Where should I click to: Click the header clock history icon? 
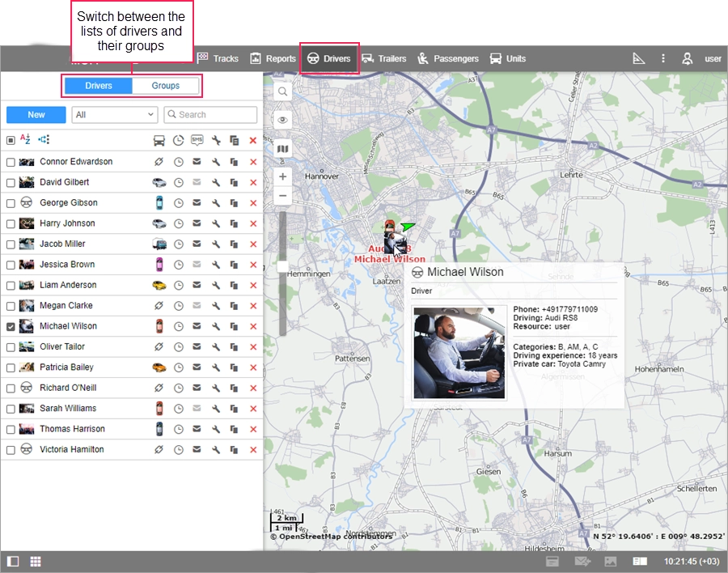(x=178, y=140)
